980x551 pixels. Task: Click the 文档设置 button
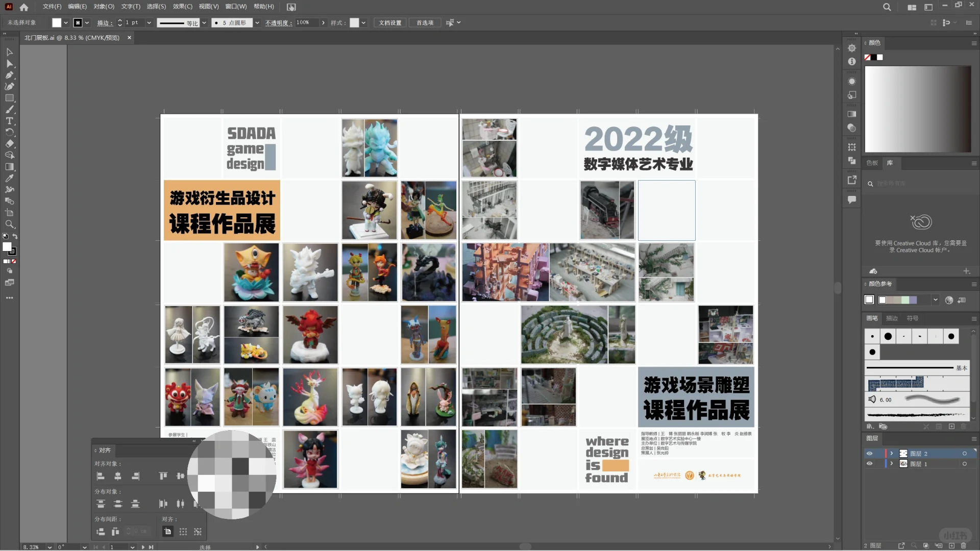pyautogui.click(x=389, y=22)
